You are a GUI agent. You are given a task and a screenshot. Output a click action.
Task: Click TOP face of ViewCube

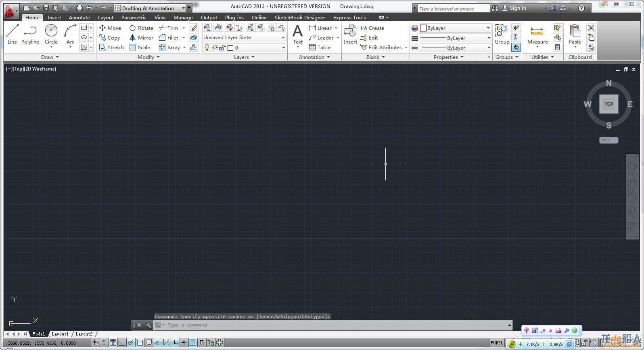coord(608,104)
